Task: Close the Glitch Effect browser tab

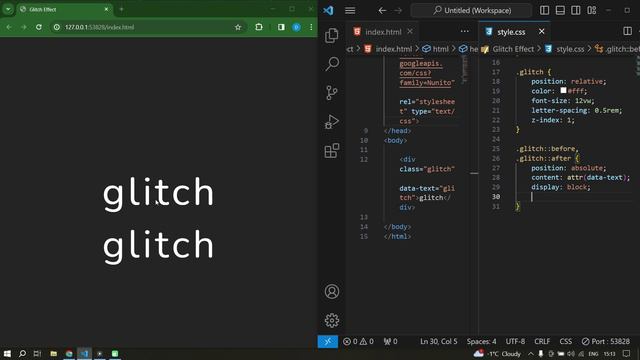Action: tap(107, 9)
